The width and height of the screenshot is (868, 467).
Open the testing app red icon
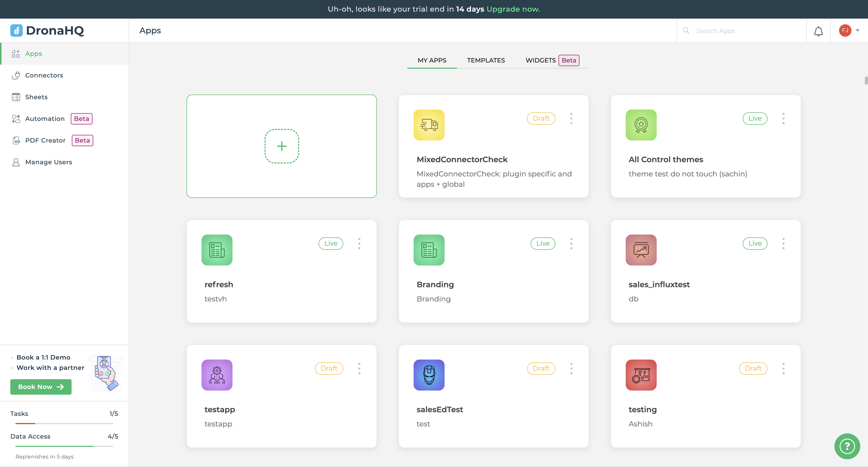(x=641, y=375)
